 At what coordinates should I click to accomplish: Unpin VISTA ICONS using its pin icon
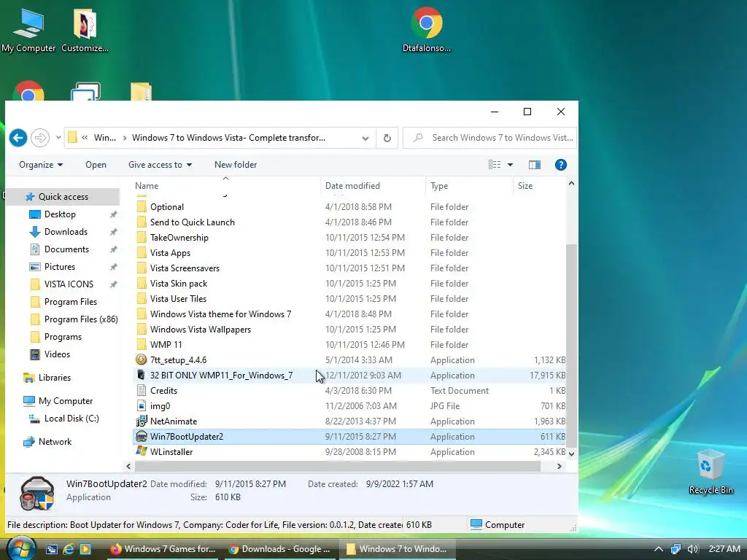pyautogui.click(x=113, y=285)
